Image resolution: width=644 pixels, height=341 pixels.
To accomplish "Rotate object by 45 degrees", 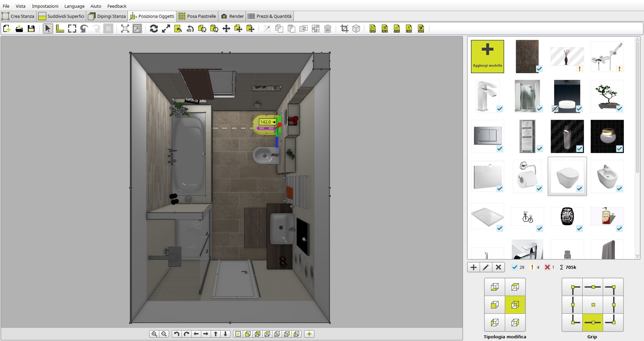I will tap(190, 29).
